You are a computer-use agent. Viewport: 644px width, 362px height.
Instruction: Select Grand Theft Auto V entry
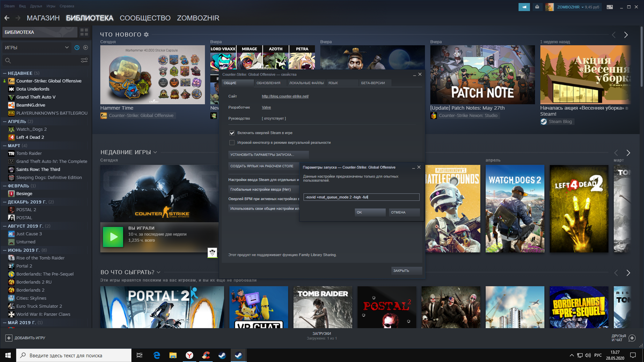pos(36,97)
